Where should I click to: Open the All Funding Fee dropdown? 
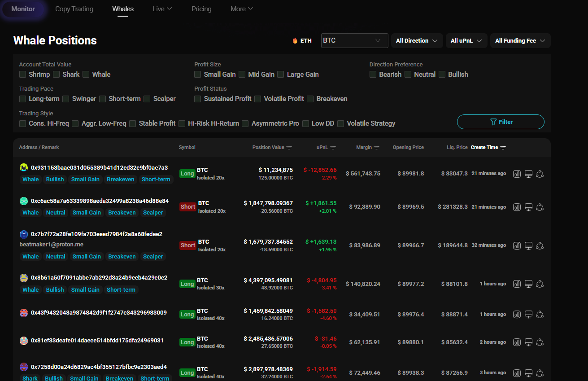(x=520, y=41)
